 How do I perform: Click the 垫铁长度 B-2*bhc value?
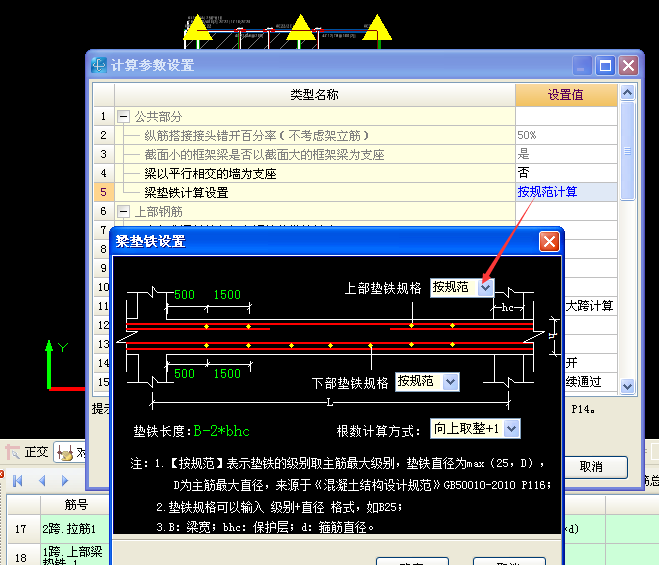[221, 431]
